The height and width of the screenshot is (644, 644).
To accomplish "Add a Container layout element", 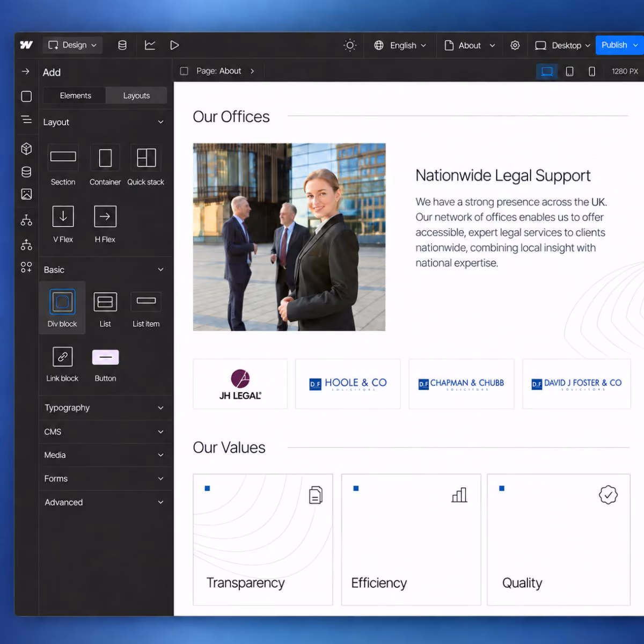I will pos(105,165).
